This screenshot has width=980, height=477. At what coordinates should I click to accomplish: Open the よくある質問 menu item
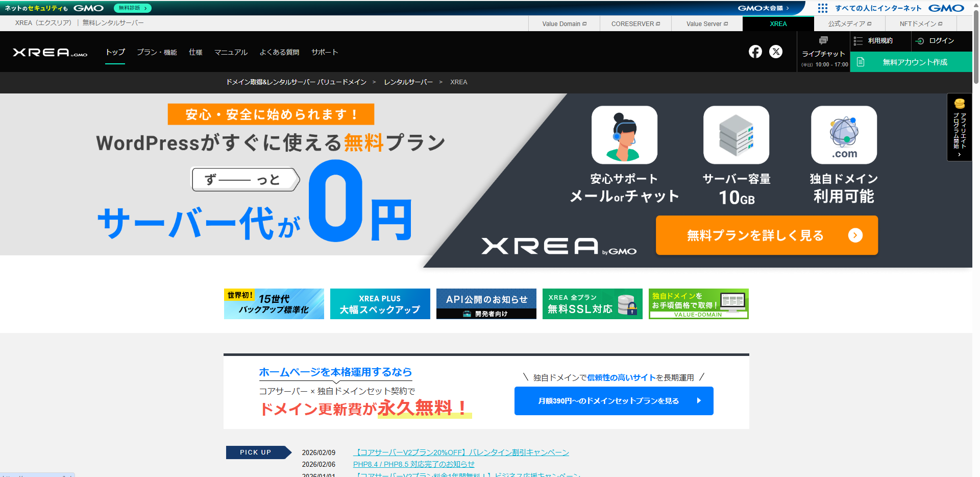coord(279,52)
